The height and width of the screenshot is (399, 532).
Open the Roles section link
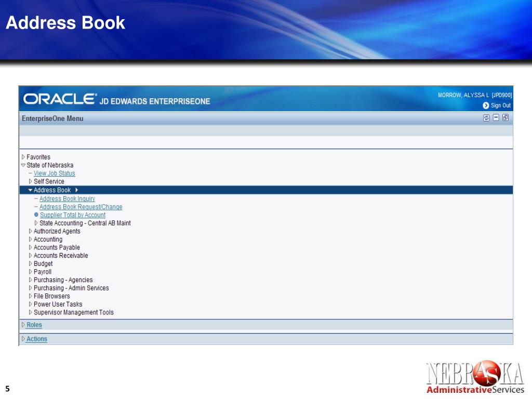pyautogui.click(x=34, y=325)
